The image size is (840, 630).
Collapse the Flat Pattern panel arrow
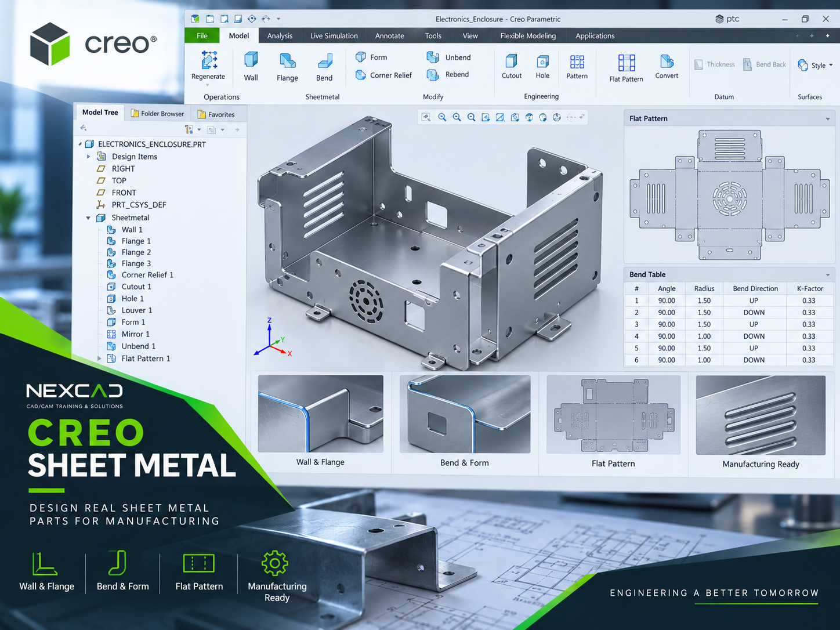click(828, 119)
